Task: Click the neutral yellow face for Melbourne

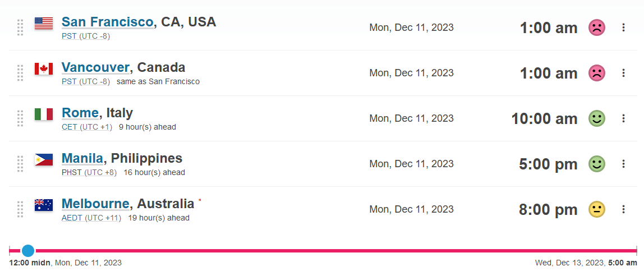Action: pos(597,209)
